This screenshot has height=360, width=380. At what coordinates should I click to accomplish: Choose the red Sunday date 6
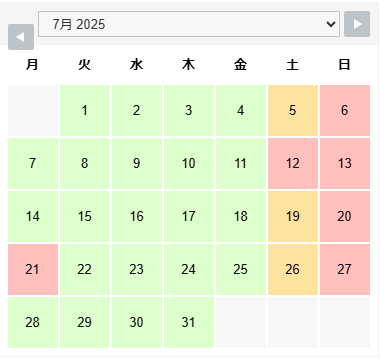(x=345, y=110)
